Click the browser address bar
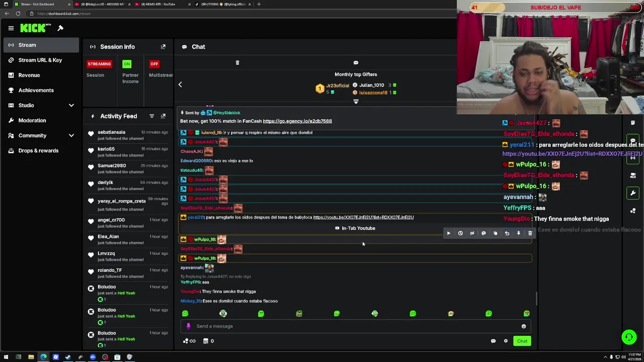 click(x=242, y=14)
